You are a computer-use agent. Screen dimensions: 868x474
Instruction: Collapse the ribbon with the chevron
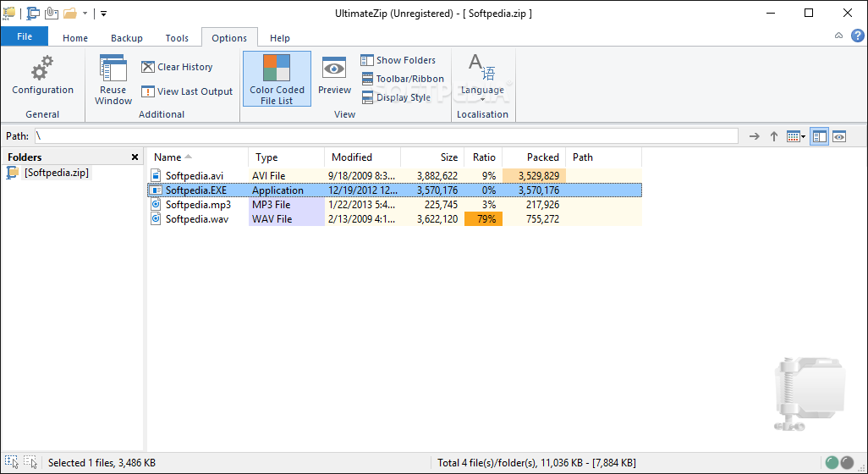tap(838, 36)
